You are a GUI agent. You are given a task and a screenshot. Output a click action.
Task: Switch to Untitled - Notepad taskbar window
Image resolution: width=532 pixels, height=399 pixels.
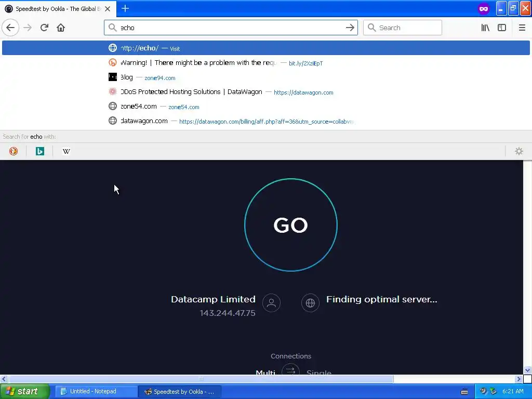tap(96, 391)
